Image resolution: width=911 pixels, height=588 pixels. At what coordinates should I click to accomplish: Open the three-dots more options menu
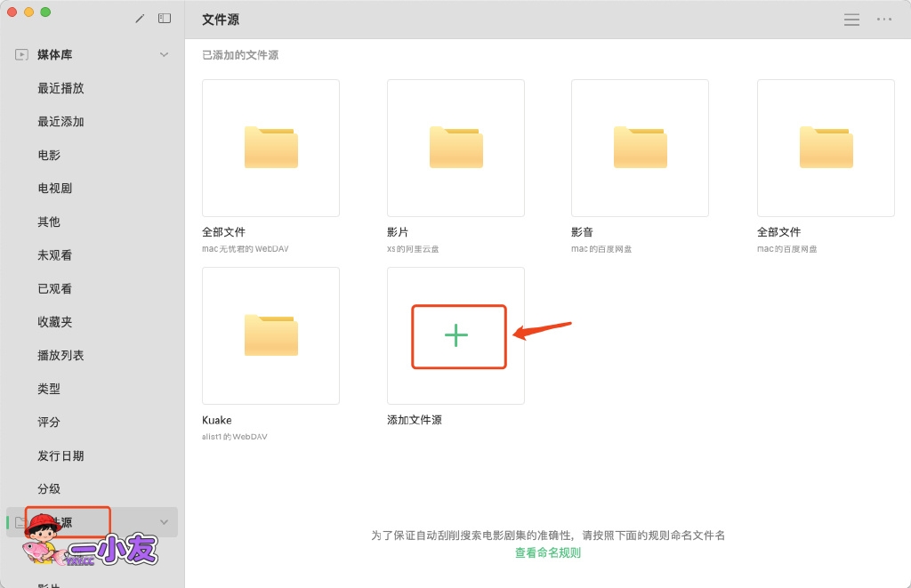pyautogui.click(x=883, y=20)
